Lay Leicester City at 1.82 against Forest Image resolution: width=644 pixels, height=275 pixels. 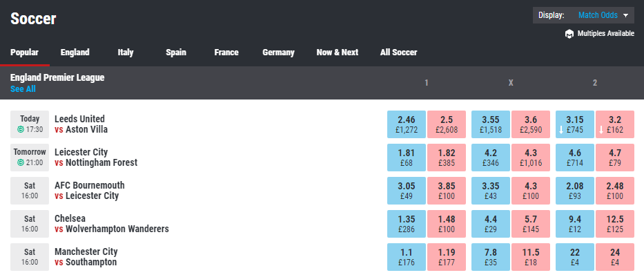[x=447, y=158]
